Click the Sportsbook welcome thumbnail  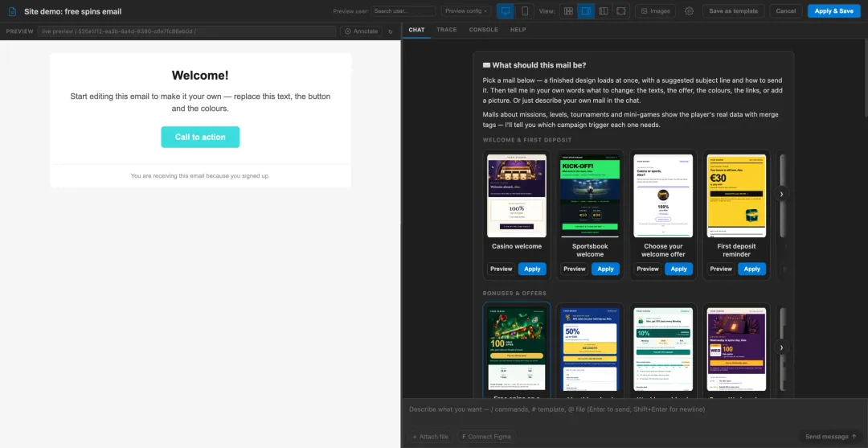590,196
